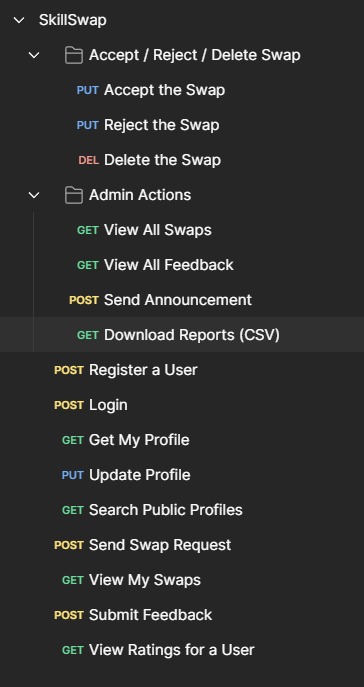The image size is (364, 687).
Task: Open the Get My Profile request
Action: (182, 440)
